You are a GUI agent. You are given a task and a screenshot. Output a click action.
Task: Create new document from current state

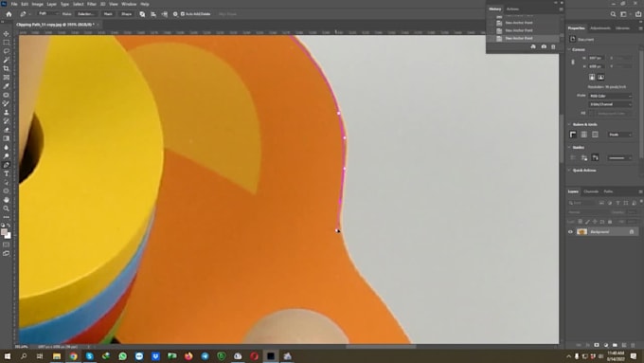pyautogui.click(x=533, y=46)
